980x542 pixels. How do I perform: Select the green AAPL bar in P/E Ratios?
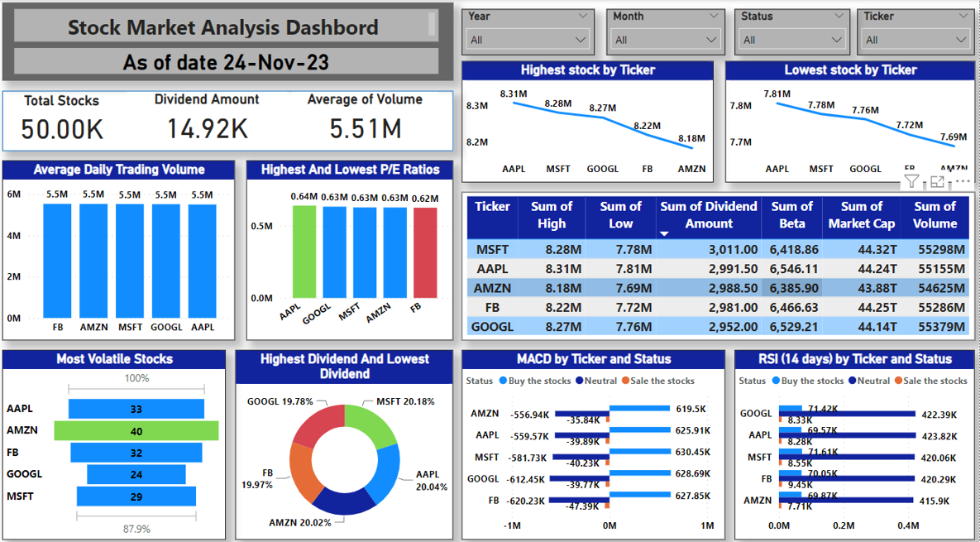(304, 252)
